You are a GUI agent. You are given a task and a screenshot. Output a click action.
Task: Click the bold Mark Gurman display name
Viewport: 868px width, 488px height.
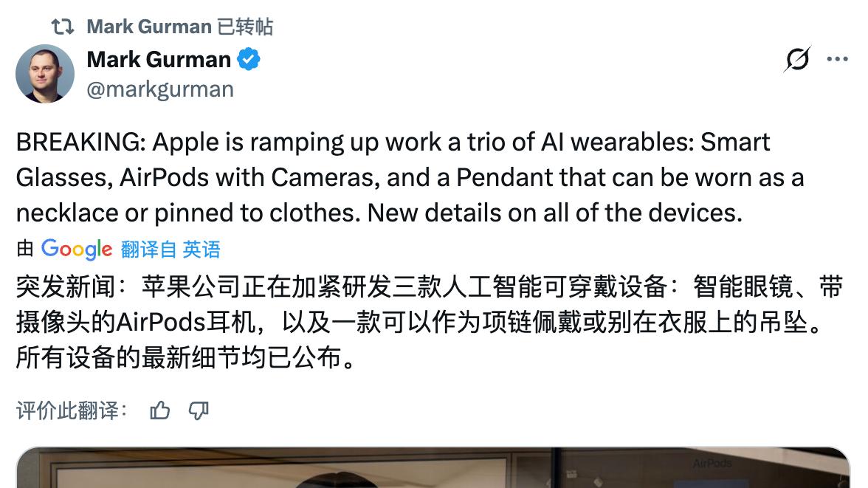point(159,59)
